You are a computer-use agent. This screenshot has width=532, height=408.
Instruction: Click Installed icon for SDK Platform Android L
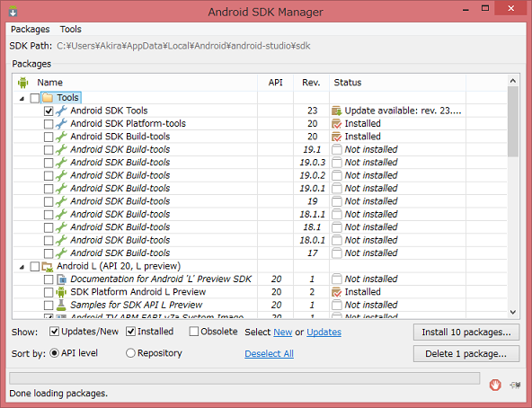click(x=337, y=292)
